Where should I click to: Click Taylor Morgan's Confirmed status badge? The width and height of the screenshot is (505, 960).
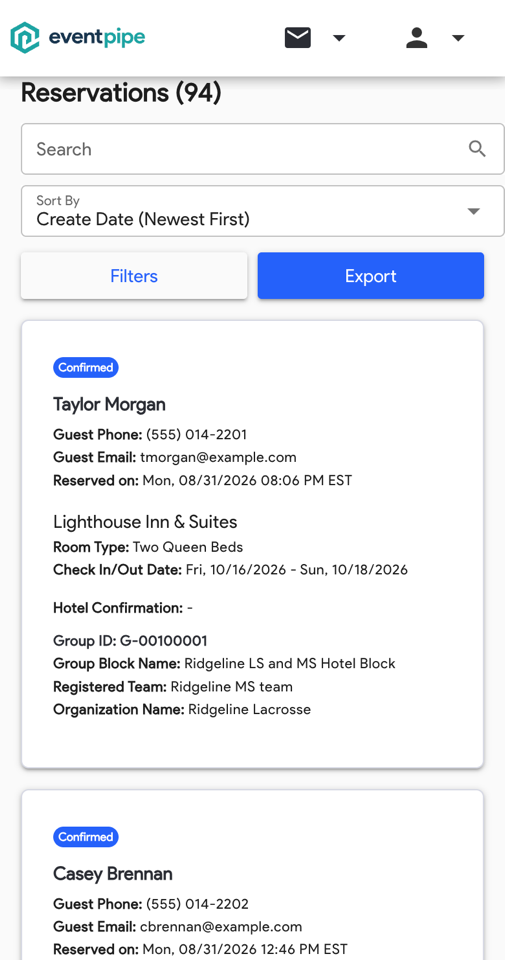86,367
